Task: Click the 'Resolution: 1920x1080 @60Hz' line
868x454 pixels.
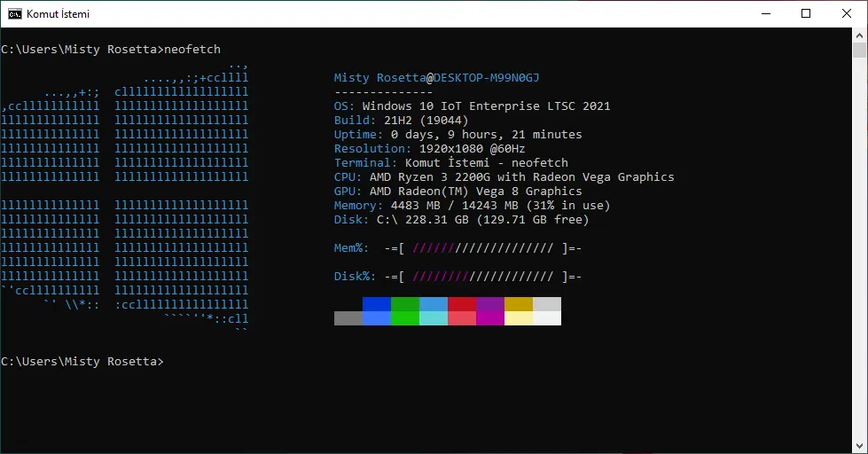Action: coord(430,149)
